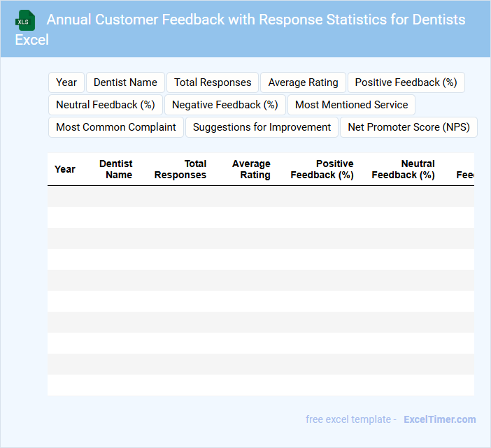Click the Dentist Name tag
The width and height of the screenshot is (491, 448).
point(125,82)
